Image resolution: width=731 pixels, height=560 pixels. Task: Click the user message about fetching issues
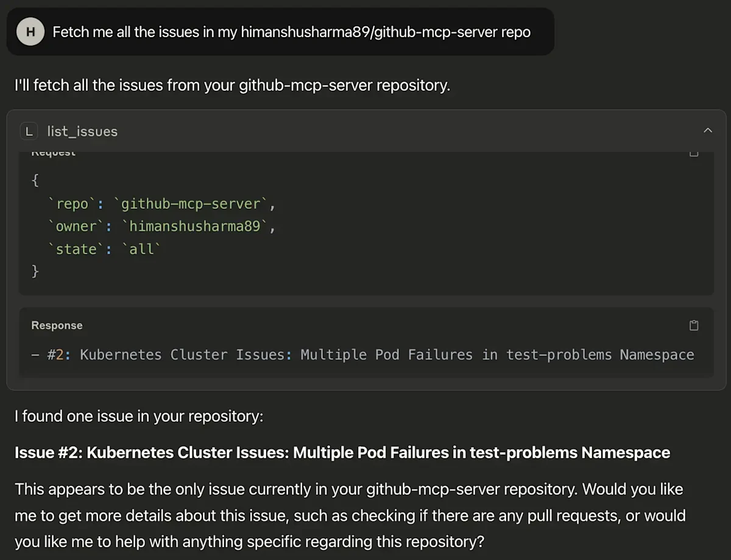click(x=280, y=32)
